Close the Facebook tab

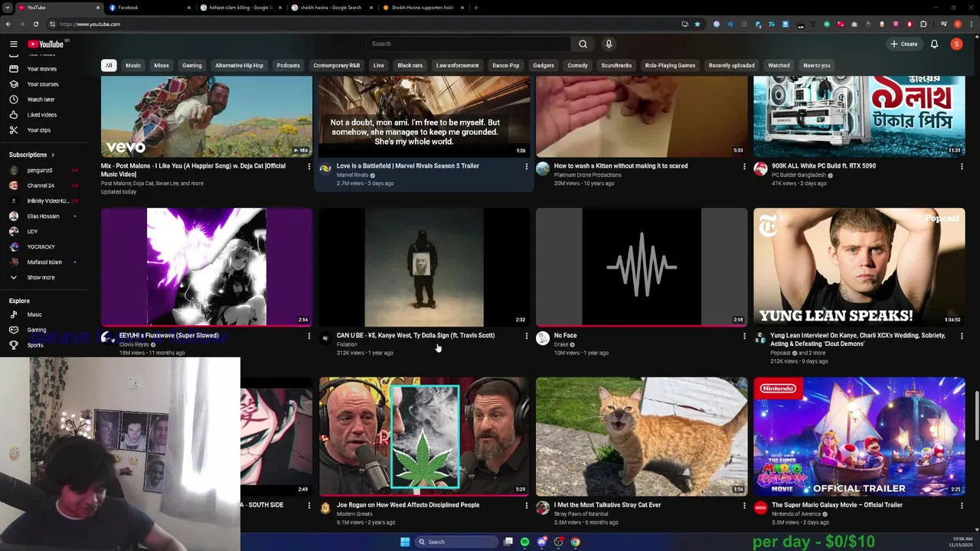pos(189,8)
